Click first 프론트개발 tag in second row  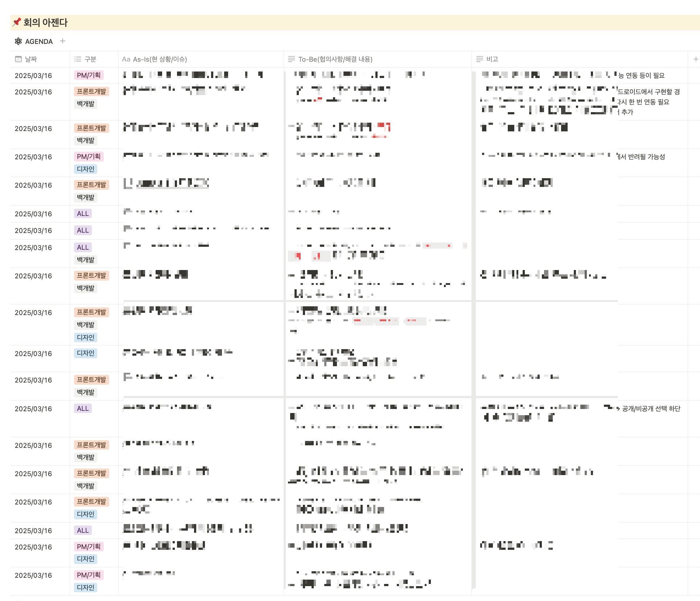[91, 91]
